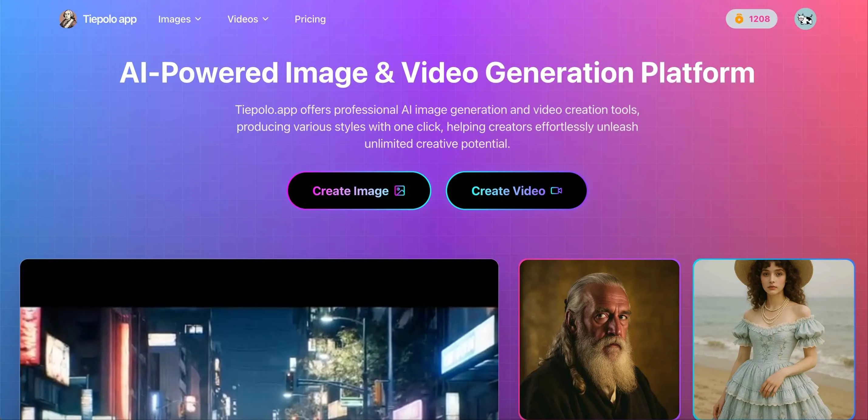
Task: Go to the Pricing page
Action: (310, 19)
